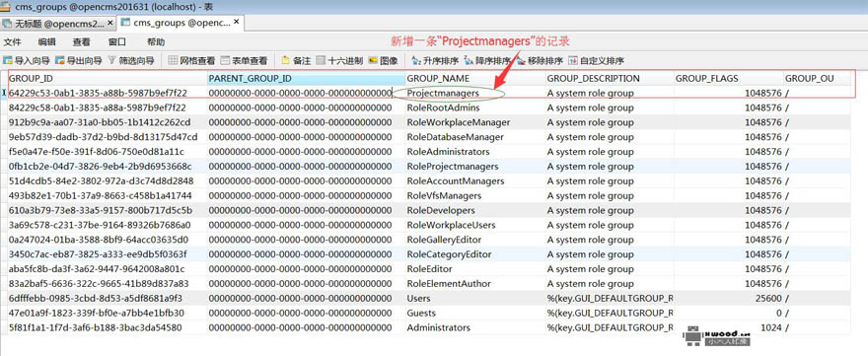Viewport: 868px width, 356px height.
Task: Select the RoleAccountManagers cell
Action: coord(475,181)
